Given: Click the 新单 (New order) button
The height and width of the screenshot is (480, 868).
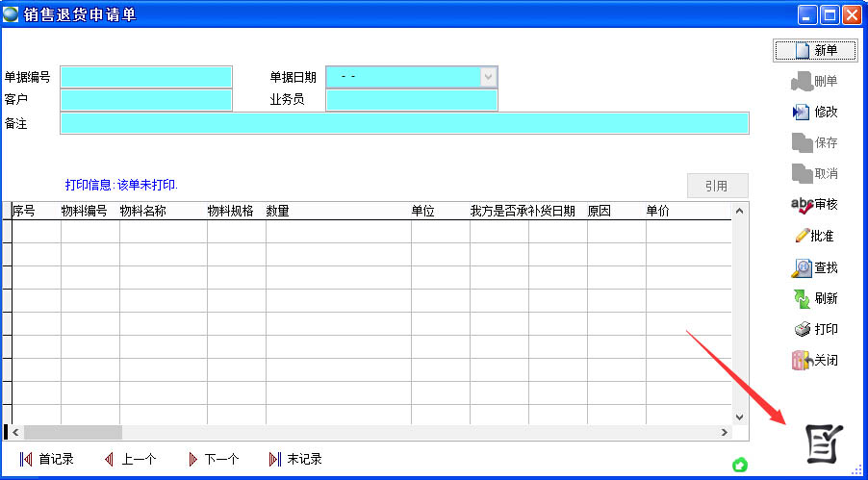Looking at the screenshot, I should click(x=814, y=50).
